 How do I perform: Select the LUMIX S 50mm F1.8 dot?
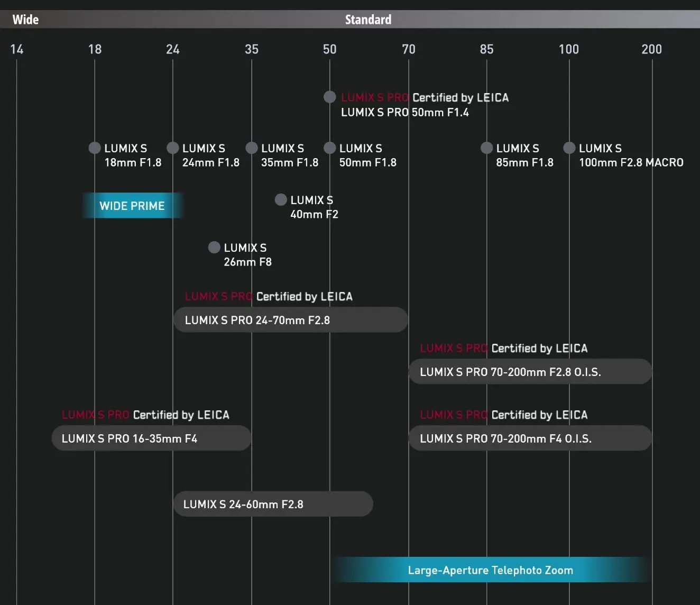(x=330, y=148)
